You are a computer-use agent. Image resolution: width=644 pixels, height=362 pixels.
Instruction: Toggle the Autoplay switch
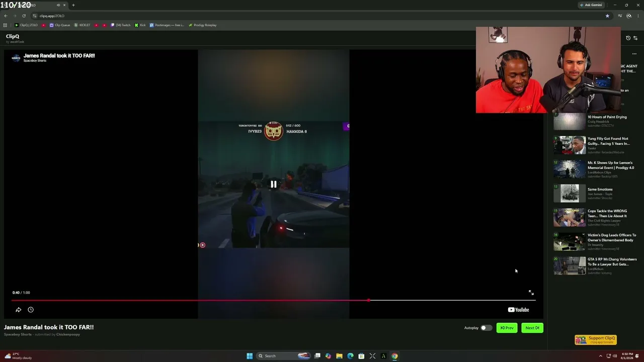pyautogui.click(x=486, y=328)
